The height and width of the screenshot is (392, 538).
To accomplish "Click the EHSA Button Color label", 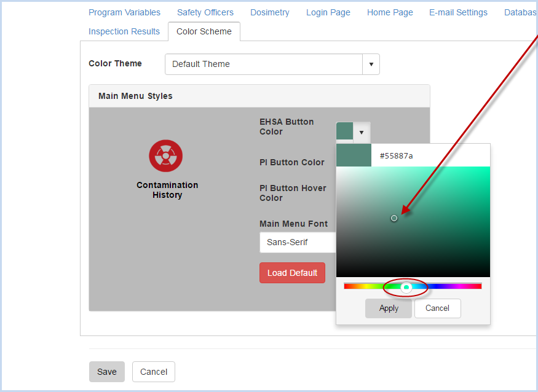I will [x=287, y=127].
